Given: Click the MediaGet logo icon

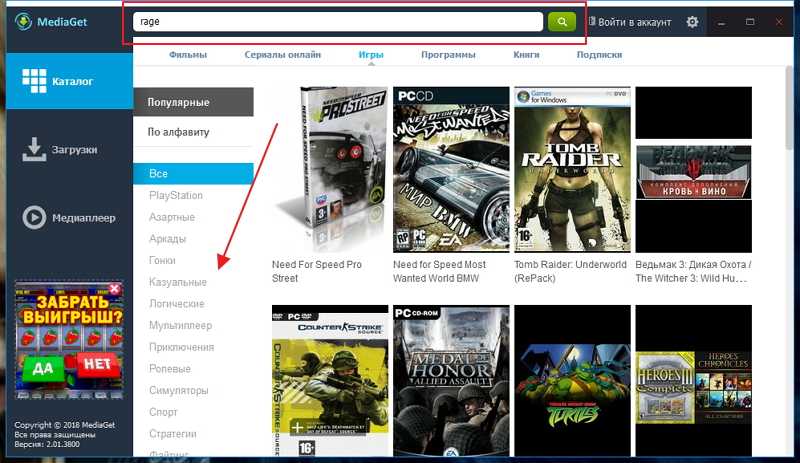Looking at the screenshot, I should click(23, 21).
